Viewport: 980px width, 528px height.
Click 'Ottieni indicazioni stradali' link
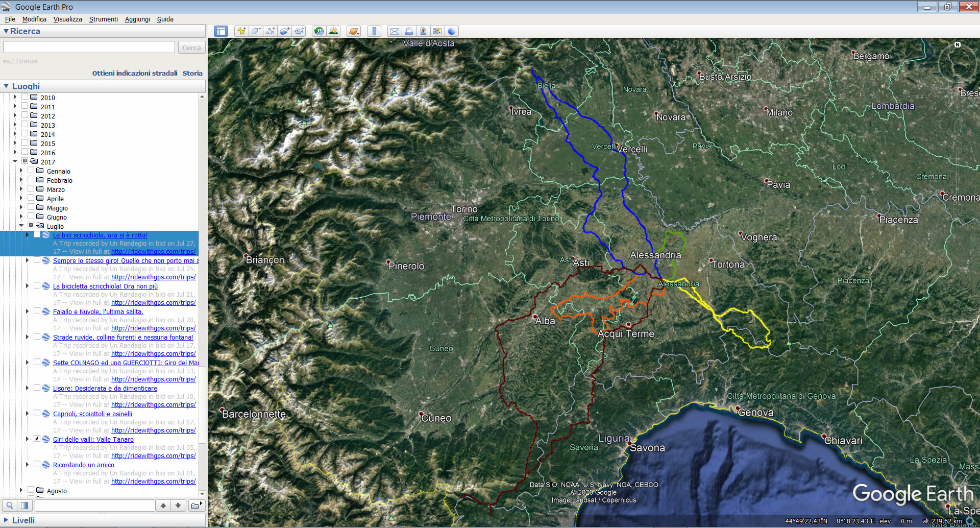pyautogui.click(x=135, y=73)
